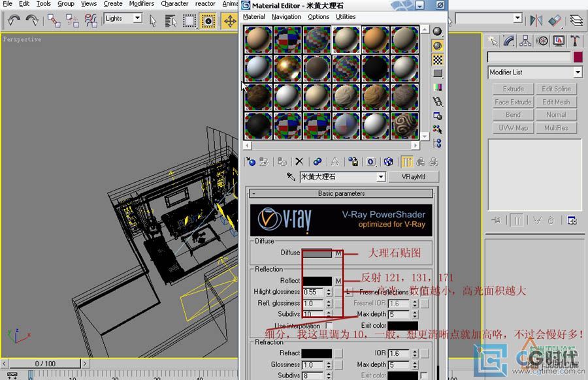Image resolution: width=588 pixels, height=380 pixels.
Task: Toggle the L lock button beside Hilight glossiness
Action: (350, 292)
